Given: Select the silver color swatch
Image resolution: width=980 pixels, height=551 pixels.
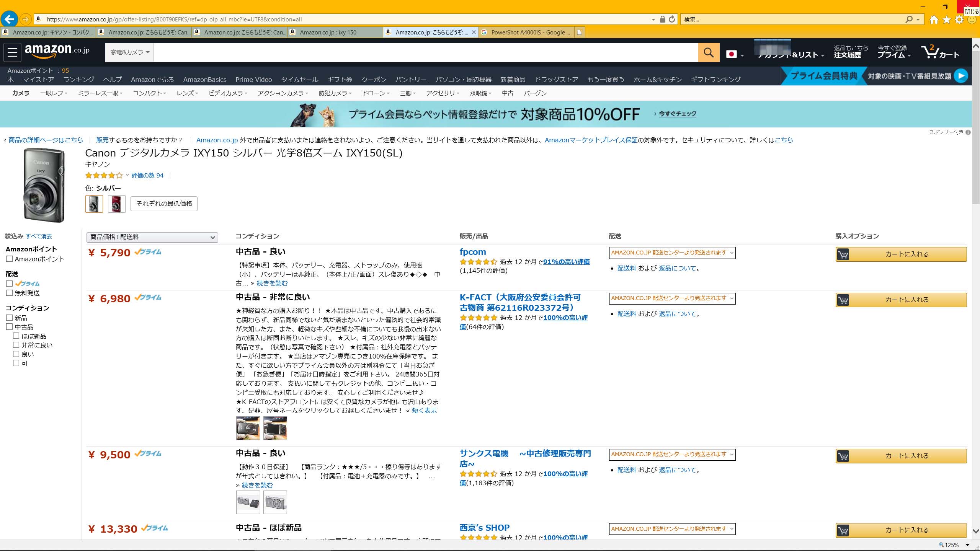Looking at the screenshot, I should tap(94, 204).
